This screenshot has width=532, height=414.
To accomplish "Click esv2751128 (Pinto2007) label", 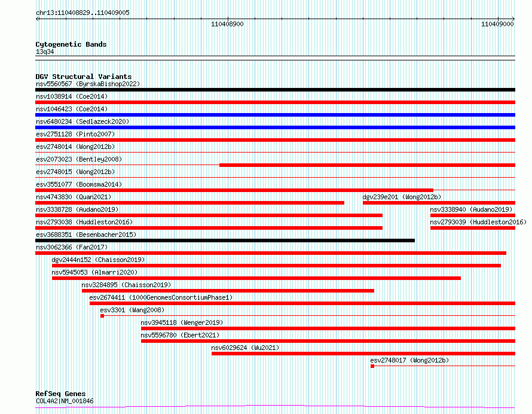I will tap(75, 134).
